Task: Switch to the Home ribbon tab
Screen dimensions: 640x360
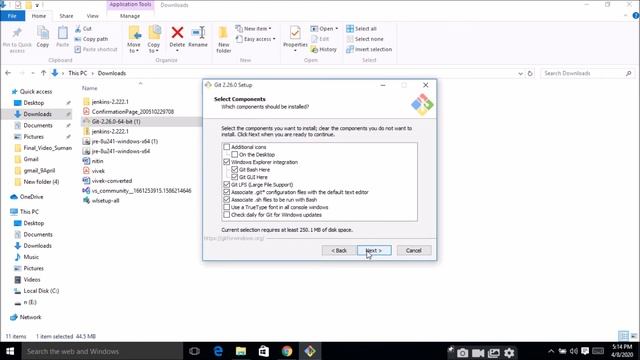Action: (x=39, y=16)
